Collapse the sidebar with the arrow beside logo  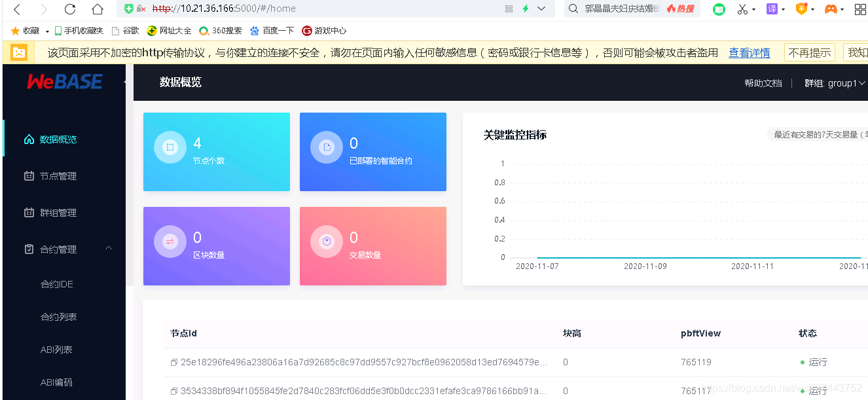[x=125, y=82]
